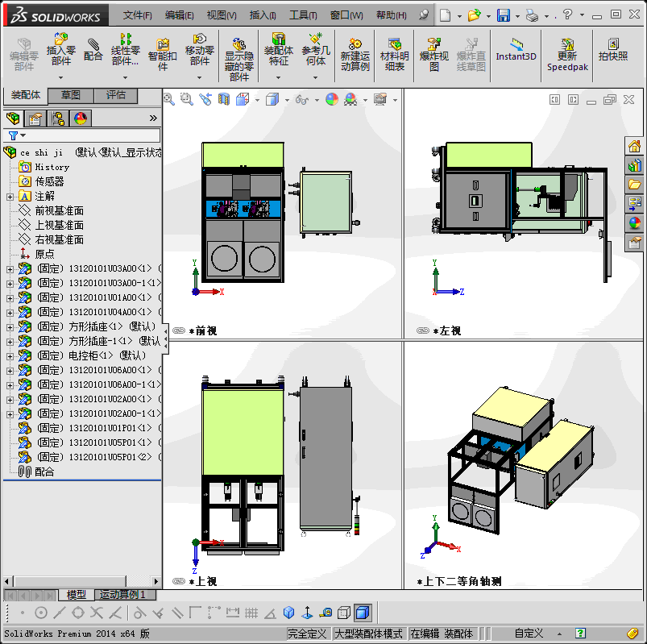
Task: Open Bill of Materials (材料明细表) tool
Action: click(x=395, y=55)
